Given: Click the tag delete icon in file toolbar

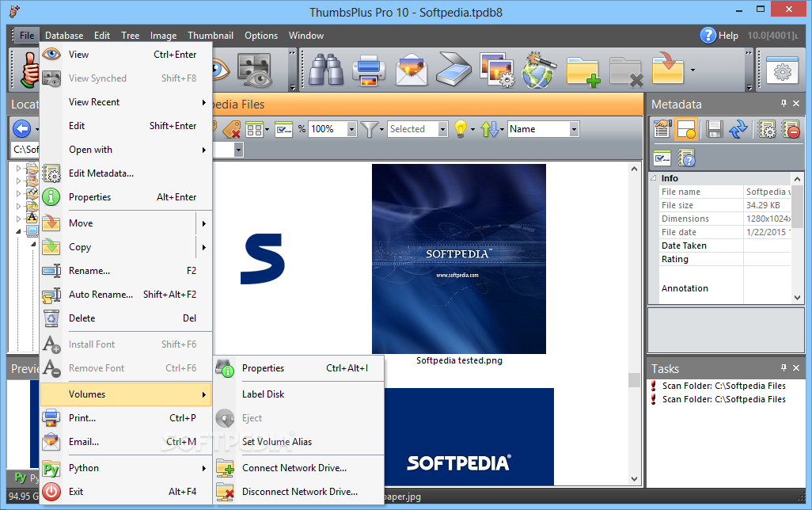Looking at the screenshot, I should tap(231, 129).
